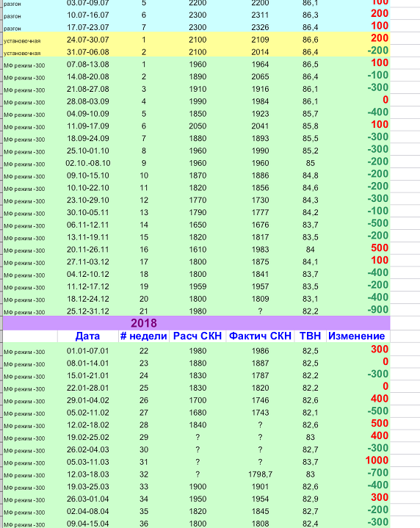Click the 1959 calculated value cell
The image size is (420, 528).
(198, 286)
